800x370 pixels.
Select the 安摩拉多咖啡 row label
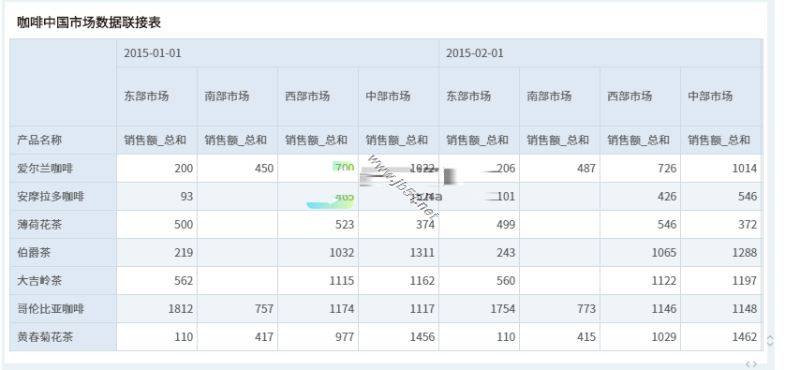(51, 196)
